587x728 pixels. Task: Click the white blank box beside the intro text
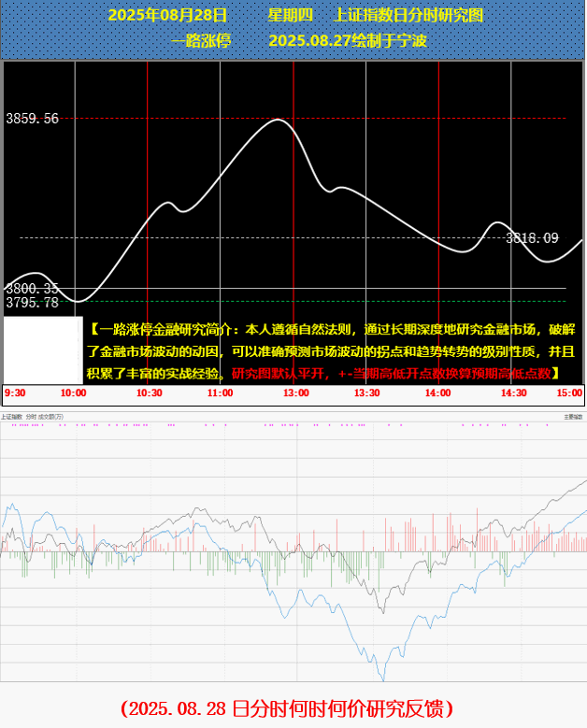click(x=43, y=350)
